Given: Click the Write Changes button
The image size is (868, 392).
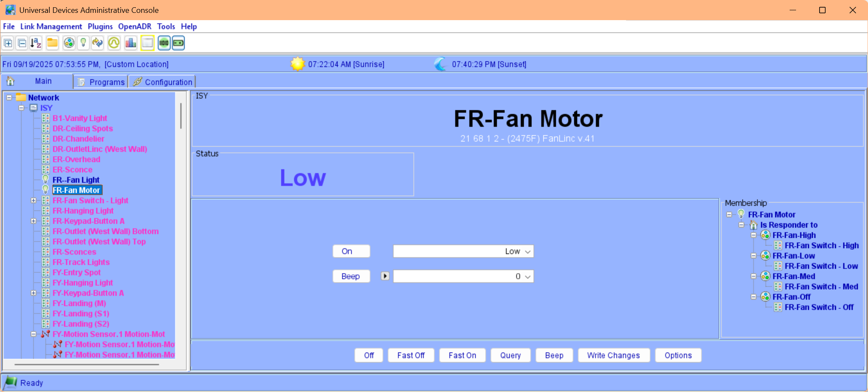Looking at the screenshot, I should [613, 355].
